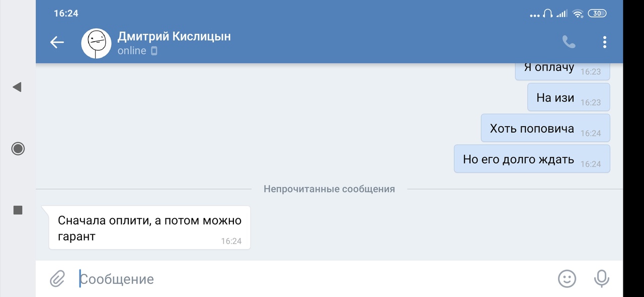Tap the received 'Сначала оплити' message
The width and height of the screenshot is (644, 297).
pos(149,228)
